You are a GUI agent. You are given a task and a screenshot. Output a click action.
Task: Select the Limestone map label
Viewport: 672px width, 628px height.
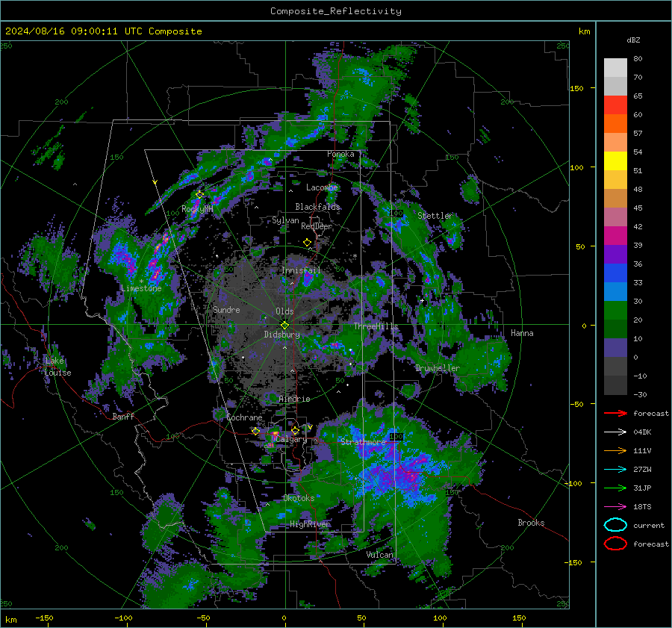(x=141, y=288)
